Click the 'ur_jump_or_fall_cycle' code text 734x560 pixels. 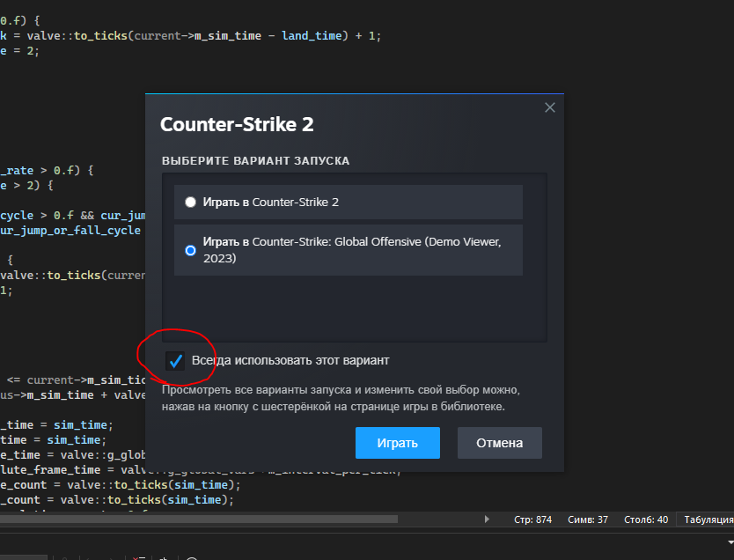click(x=70, y=231)
